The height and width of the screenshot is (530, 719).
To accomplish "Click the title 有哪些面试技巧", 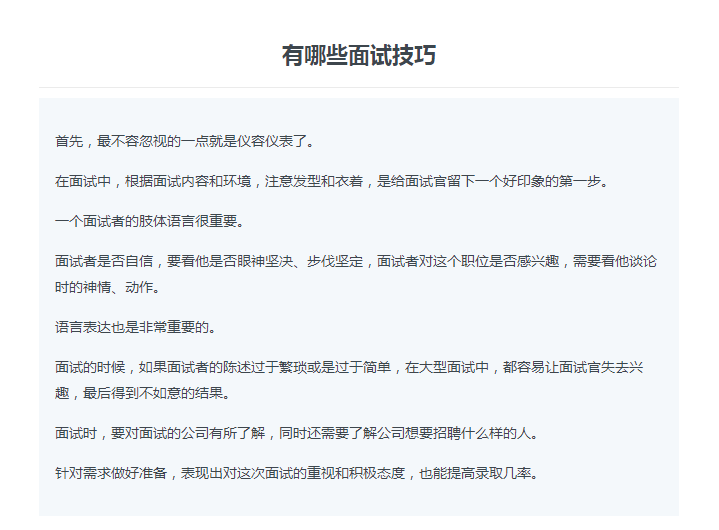I will click(x=359, y=55).
